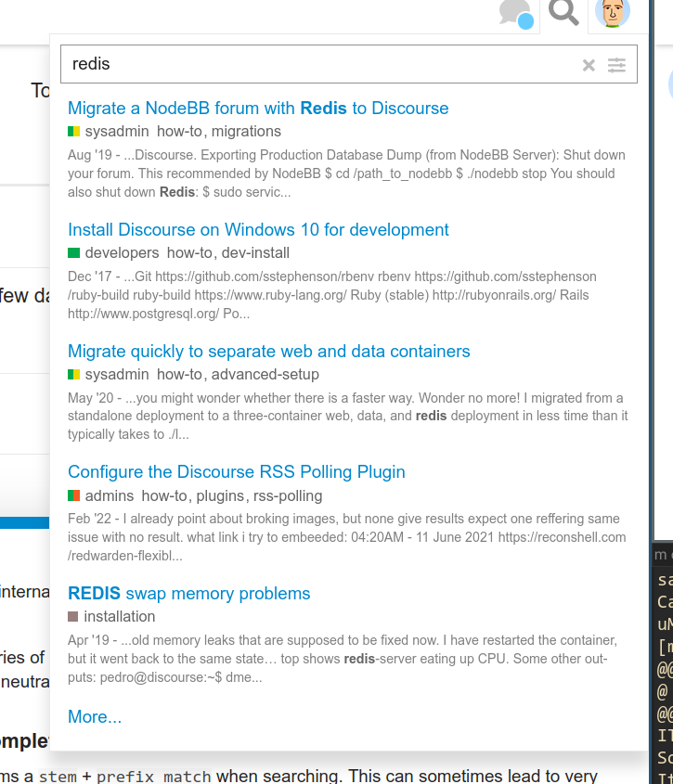Click the 'migrations' tag
673x784 pixels.
[246, 132]
